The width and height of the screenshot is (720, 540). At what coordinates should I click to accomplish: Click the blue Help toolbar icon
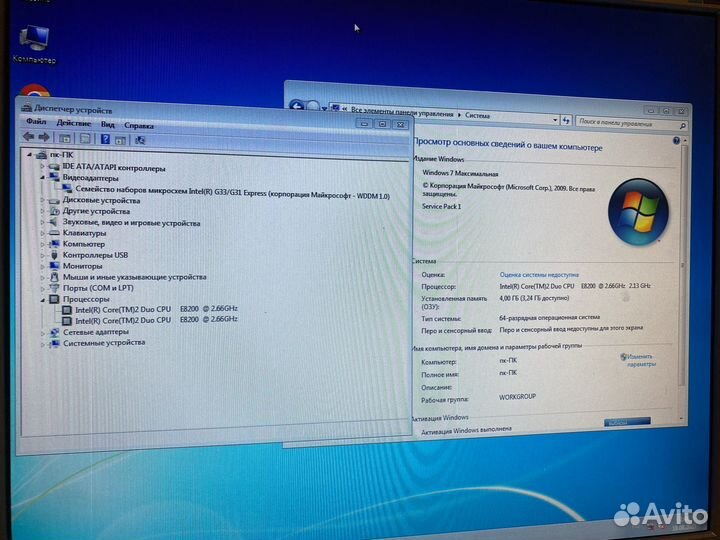(x=105, y=139)
